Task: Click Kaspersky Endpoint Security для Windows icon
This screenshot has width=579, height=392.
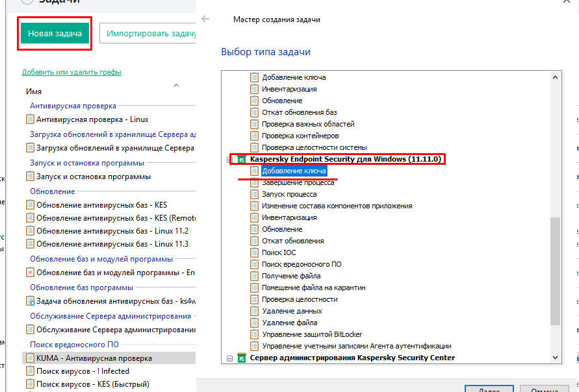Action: coord(242,159)
